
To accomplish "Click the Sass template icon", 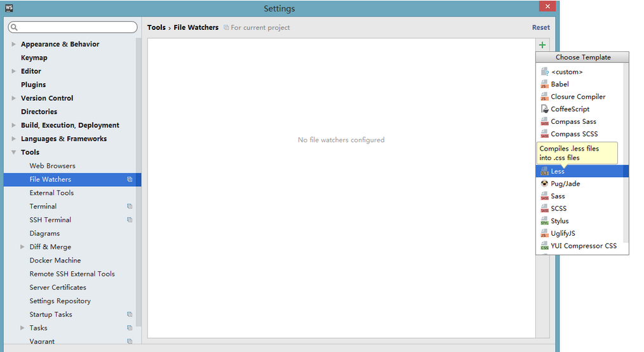I will pyautogui.click(x=545, y=196).
